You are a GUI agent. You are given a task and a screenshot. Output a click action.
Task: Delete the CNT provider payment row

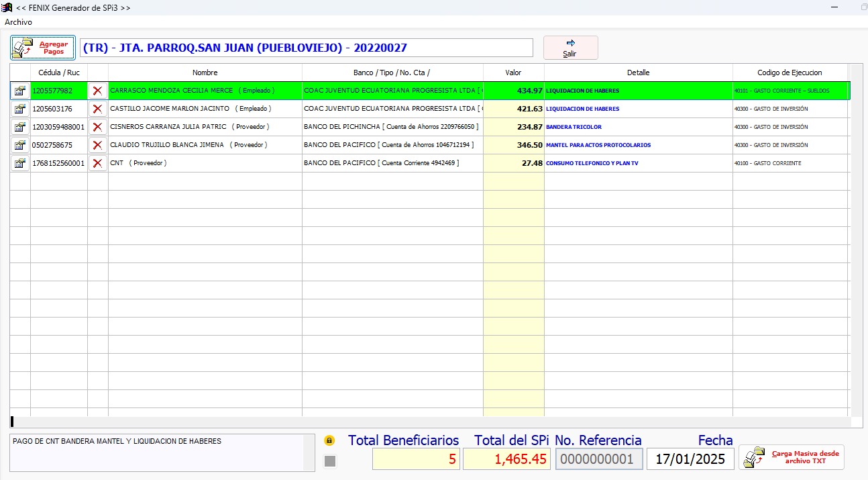click(x=98, y=163)
